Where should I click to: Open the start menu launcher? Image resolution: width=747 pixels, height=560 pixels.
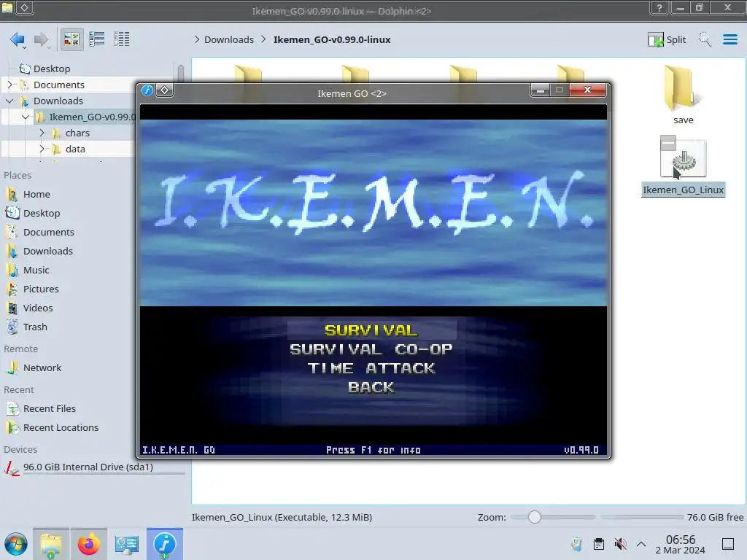pos(16,544)
